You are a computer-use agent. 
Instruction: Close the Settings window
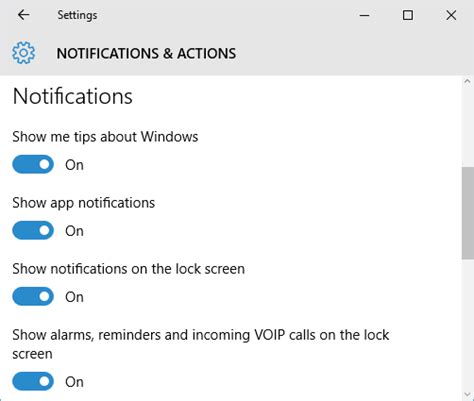click(x=451, y=15)
